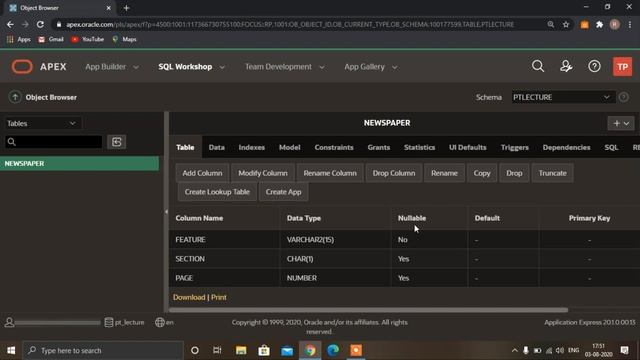640x360 pixels.
Task: Click the browser reload icon
Action: click(40, 24)
